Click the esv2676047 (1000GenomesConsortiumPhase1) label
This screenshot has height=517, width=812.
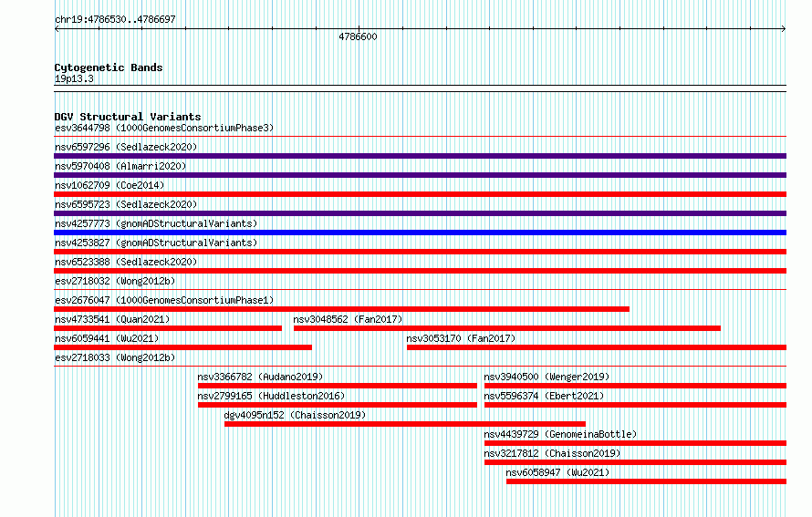pyautogui.click(x=164, y=300)
